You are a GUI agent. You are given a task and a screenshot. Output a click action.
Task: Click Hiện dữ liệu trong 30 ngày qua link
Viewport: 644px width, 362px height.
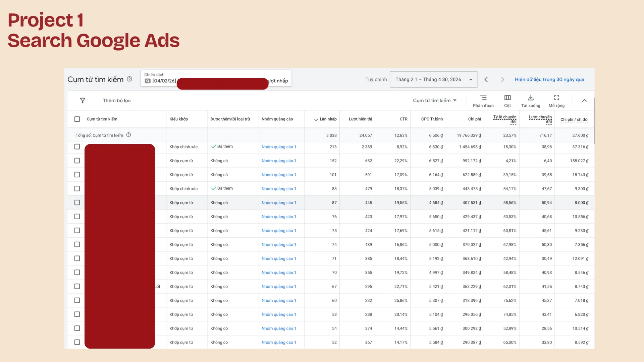pyautogui.click(x=549, y=79)
